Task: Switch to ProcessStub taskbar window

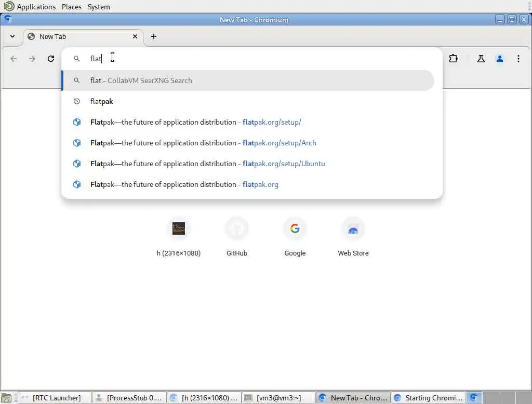Action: click(x=129, y=398)
